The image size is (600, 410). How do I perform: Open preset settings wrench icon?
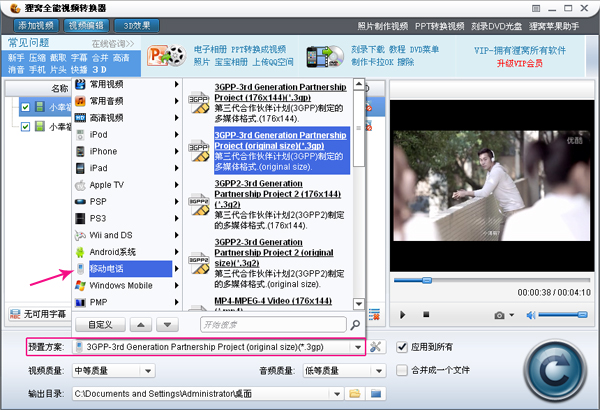click(x=375, y=347)
